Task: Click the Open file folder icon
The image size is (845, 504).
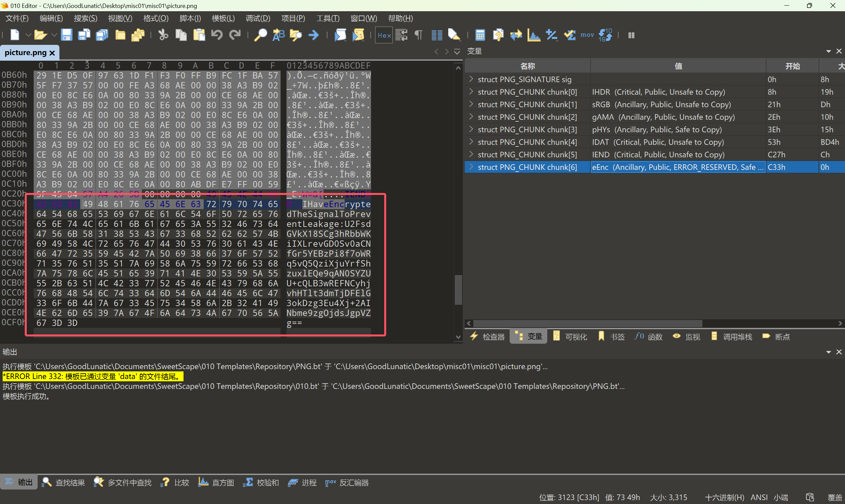Action: 40,35
